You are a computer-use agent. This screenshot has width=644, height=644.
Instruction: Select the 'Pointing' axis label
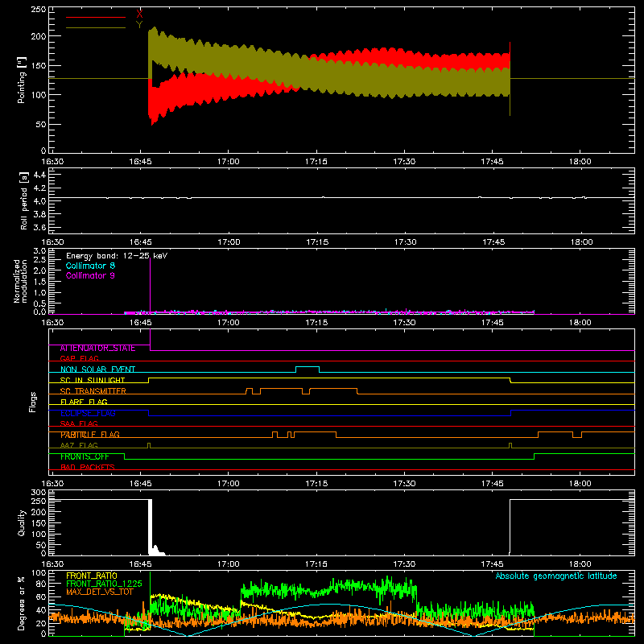point(22,80)
